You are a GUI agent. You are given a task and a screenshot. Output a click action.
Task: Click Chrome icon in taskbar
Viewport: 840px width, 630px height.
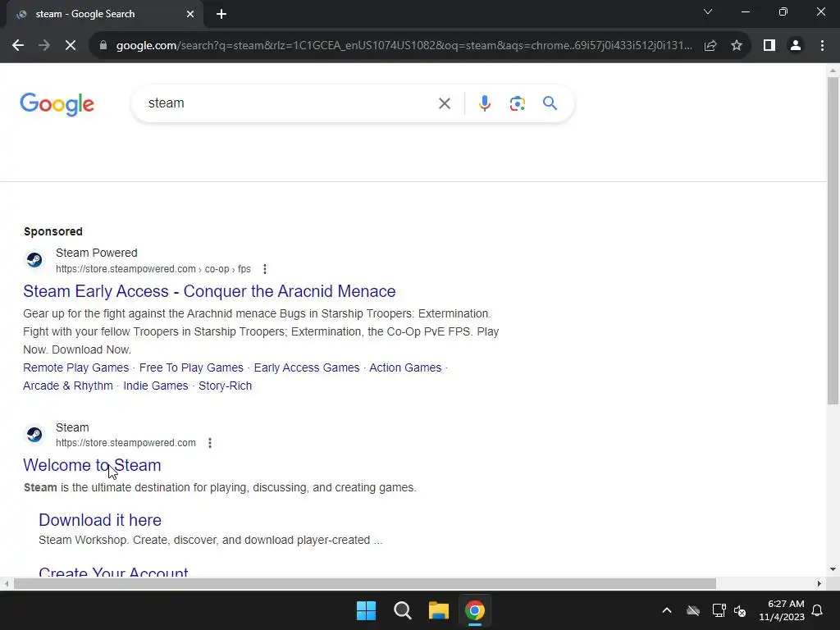point(475,610)
